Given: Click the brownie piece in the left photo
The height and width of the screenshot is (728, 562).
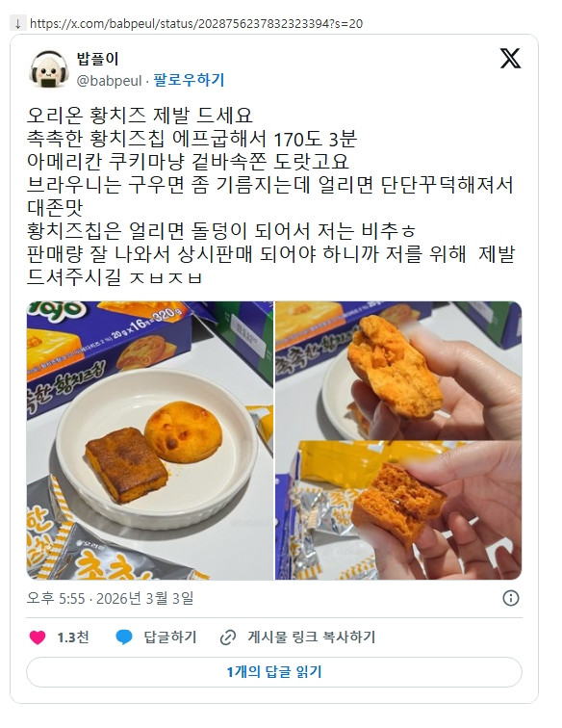Looking at the screenshot, I should [x=126, y=465].
